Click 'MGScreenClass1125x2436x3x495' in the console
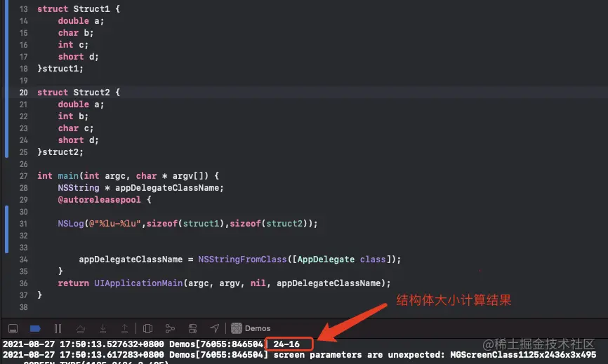This screenshot has height=364, width=608. [x=523, y=355]
